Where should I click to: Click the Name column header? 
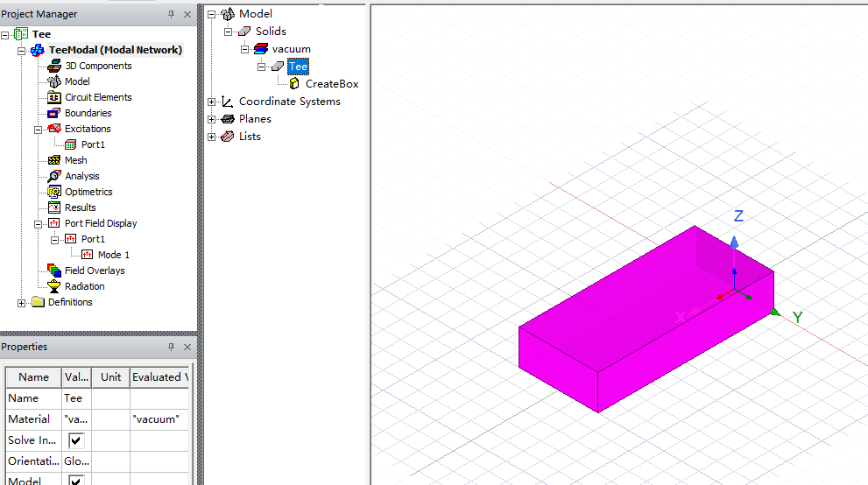coord(33,377)
